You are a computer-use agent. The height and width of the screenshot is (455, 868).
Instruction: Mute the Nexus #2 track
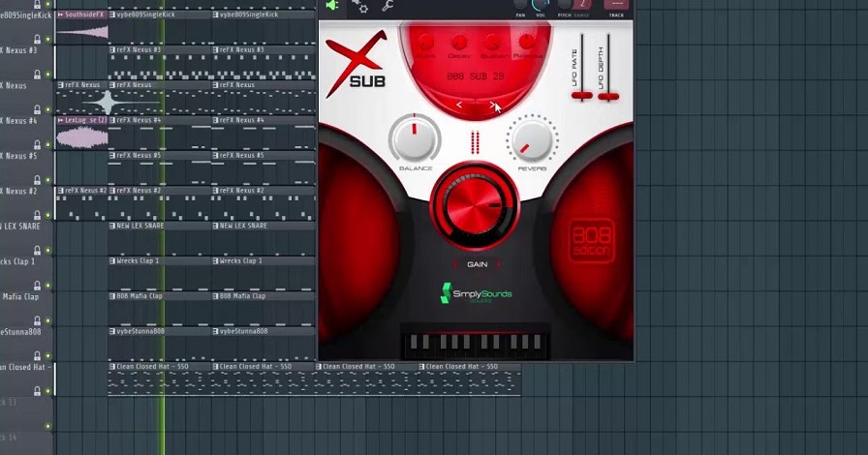pyautogui.click(x=48, y=215)
